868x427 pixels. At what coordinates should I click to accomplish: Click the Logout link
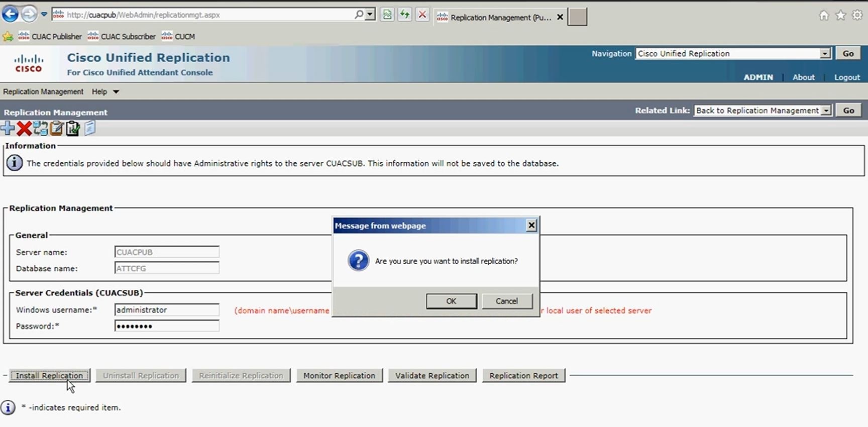click(847, 77)
